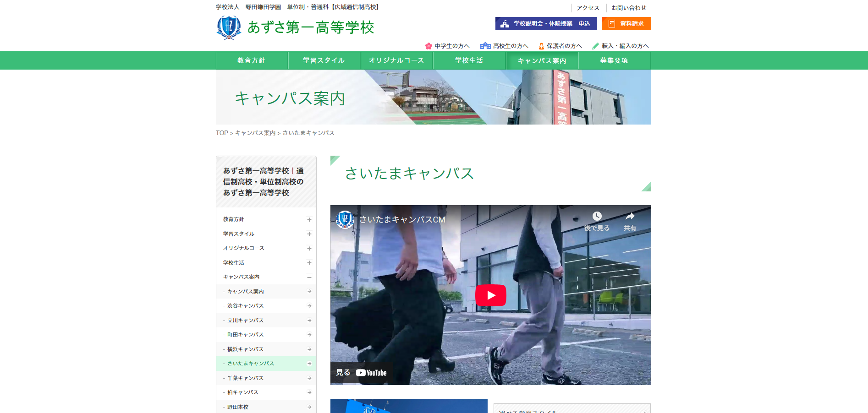Open さいたまキャンパス in the sidebar
Viewport: 868px width, 413px height.
pos(266,364)
